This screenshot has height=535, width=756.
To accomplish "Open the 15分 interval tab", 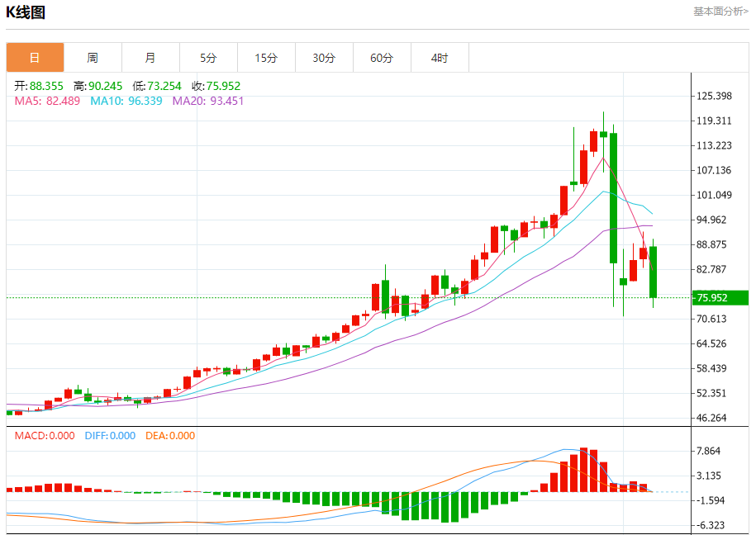I will 266,58.
